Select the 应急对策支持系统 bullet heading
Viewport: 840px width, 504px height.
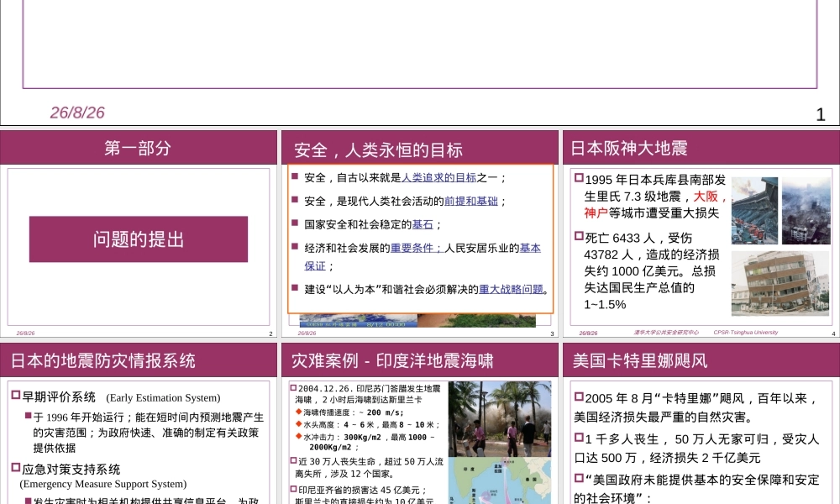(x=71, y=470)
